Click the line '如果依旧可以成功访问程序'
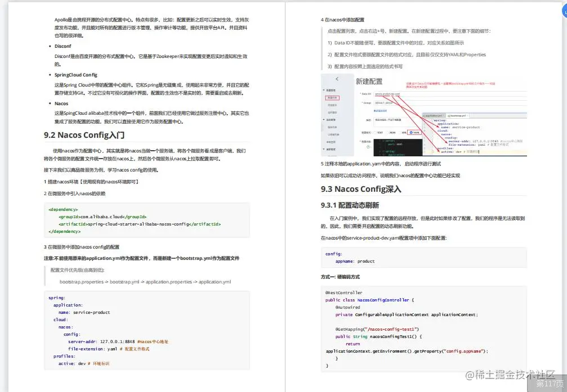The image size is (567, 392). coord(390,175)
